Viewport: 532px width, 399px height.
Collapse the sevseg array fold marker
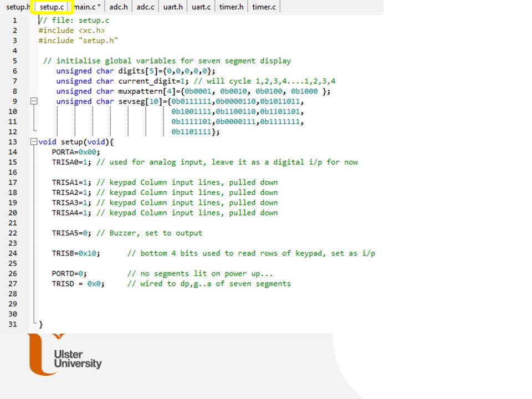pyautogui.click(x=34, y=101)
